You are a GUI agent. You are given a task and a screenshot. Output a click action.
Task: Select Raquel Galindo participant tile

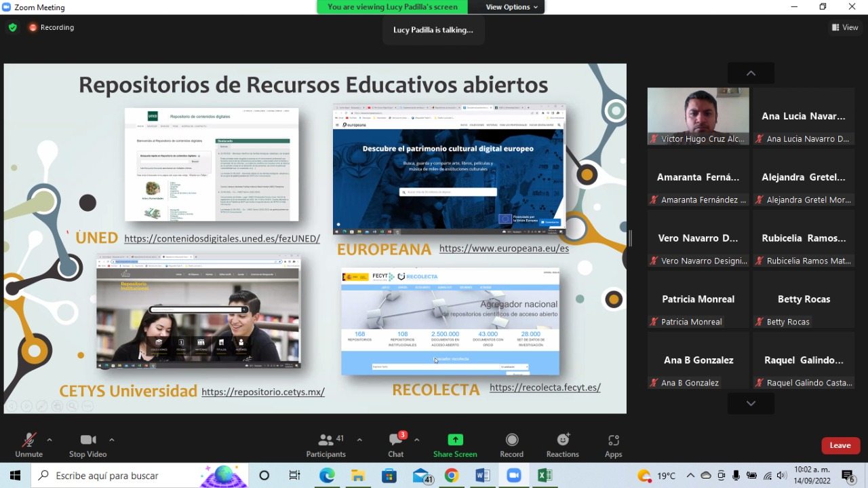tap(804, 360)
